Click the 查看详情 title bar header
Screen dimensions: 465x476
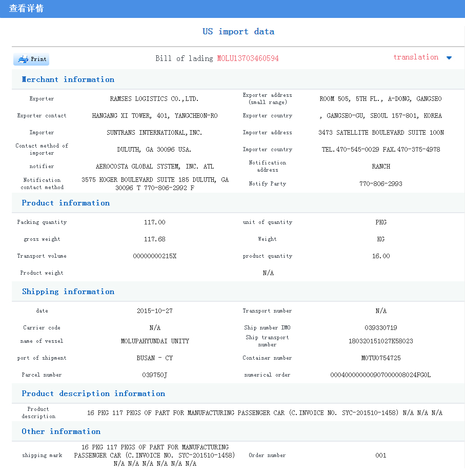coord(26,9)
